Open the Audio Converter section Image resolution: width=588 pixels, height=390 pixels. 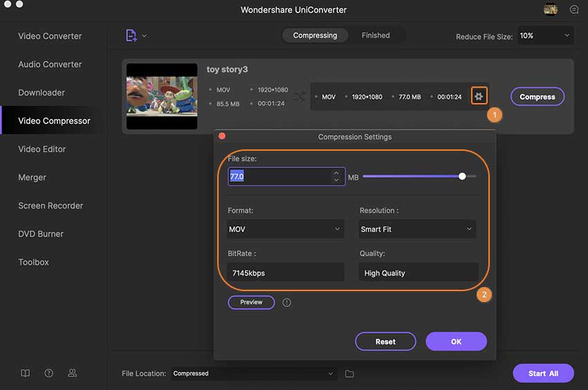point(50,64)
